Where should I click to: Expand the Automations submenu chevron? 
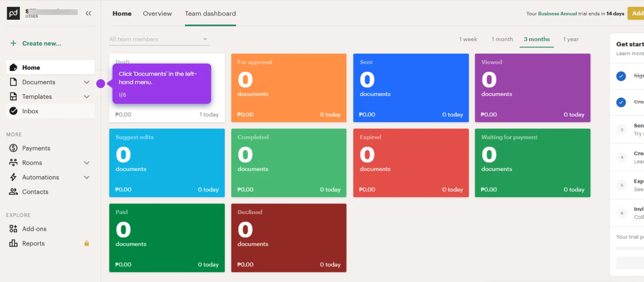(86, 177)
